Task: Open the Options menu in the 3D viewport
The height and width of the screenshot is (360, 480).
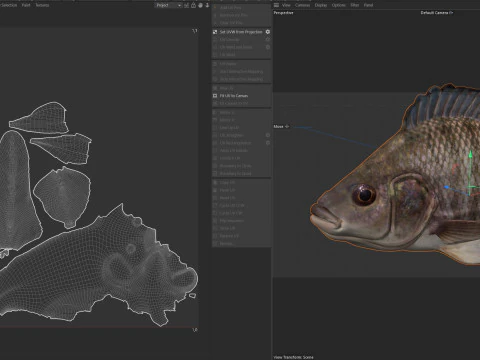Action: (338, 5)
